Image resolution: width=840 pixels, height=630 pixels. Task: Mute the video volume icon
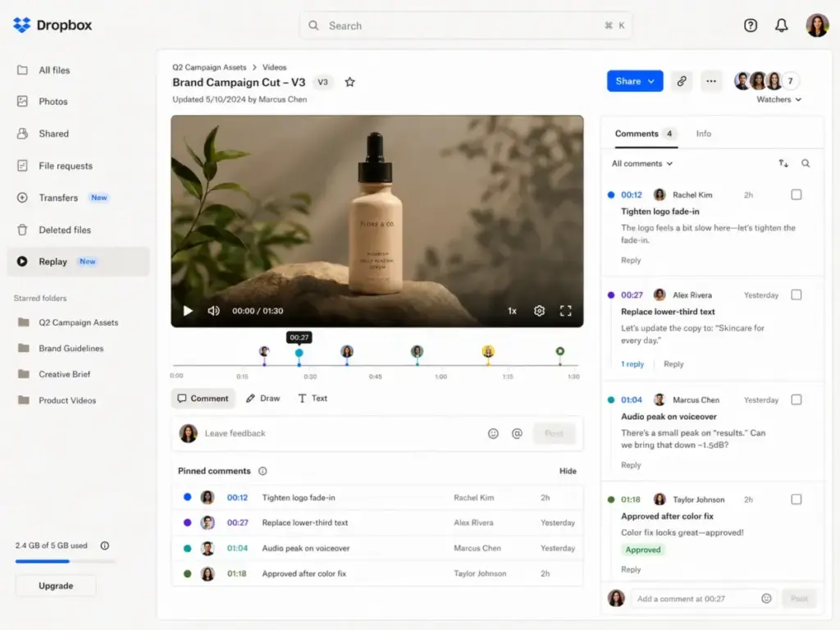213,311
